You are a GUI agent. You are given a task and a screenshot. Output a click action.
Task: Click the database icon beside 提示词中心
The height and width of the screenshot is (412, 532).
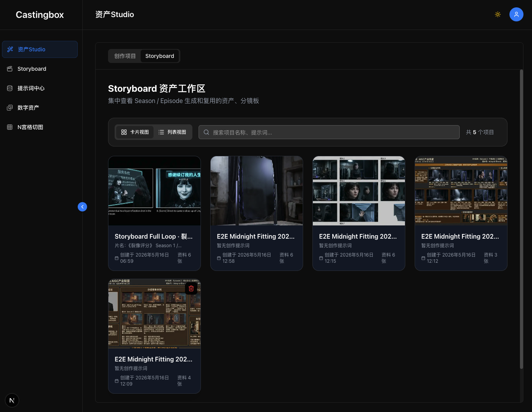pos(10,88)
